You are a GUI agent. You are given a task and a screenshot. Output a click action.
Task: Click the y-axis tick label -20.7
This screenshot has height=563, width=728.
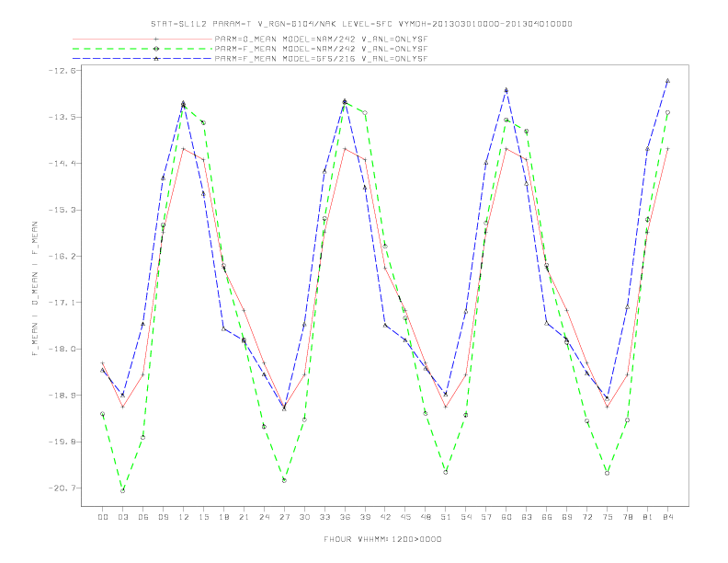(62, 488)
